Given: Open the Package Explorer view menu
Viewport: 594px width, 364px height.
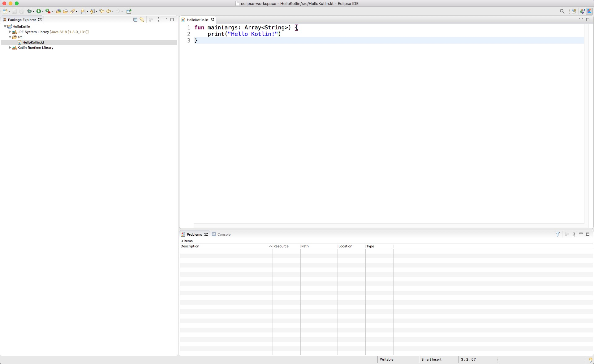Looking at the screenshot, I should pos(158,19).
